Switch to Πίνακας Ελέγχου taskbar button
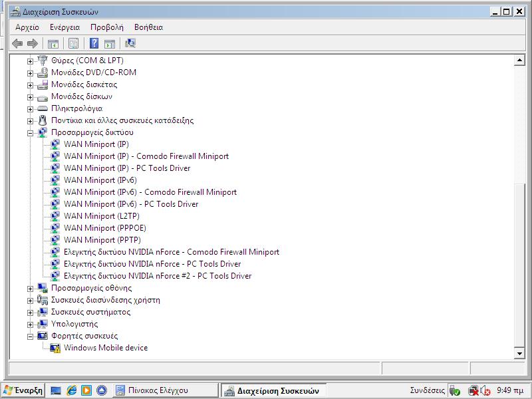This screenshot has height=399, width=532. [164, 390]
